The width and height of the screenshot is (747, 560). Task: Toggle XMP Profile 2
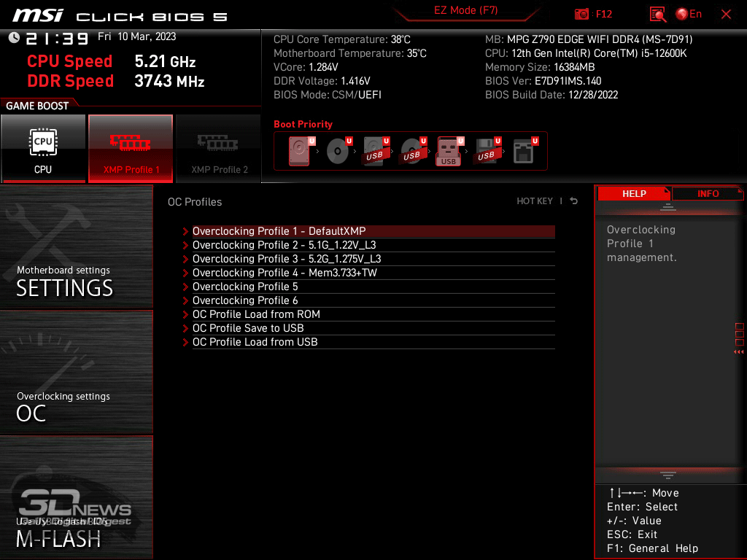[219, 149]
